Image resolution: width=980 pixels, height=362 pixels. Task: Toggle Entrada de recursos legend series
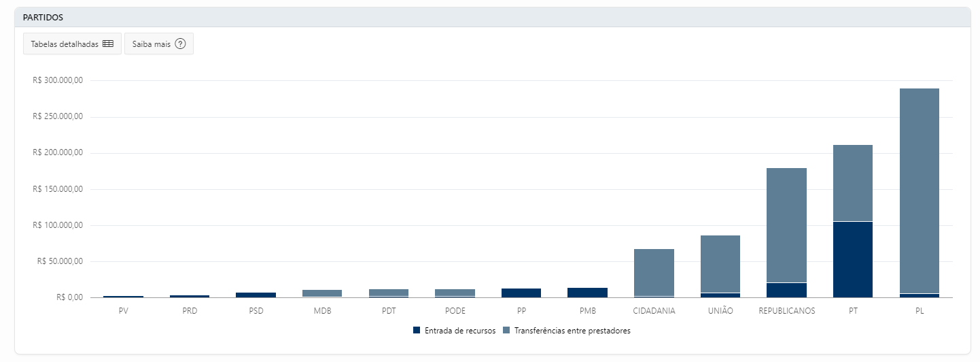(454, 331)
